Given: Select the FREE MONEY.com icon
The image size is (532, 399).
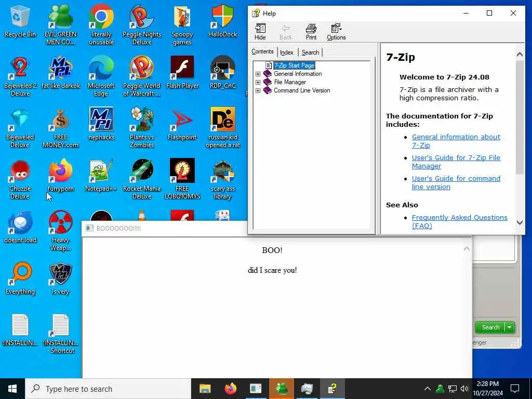Looking at the screenshot, I should click(61, 128).
